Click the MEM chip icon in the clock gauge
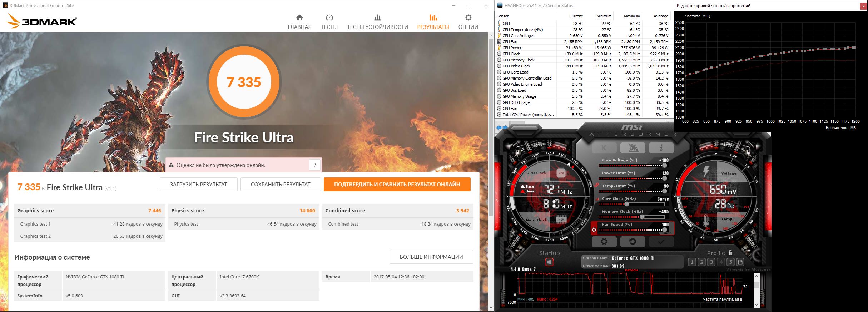The image size is (868, 312). click(x=561, y=220)
